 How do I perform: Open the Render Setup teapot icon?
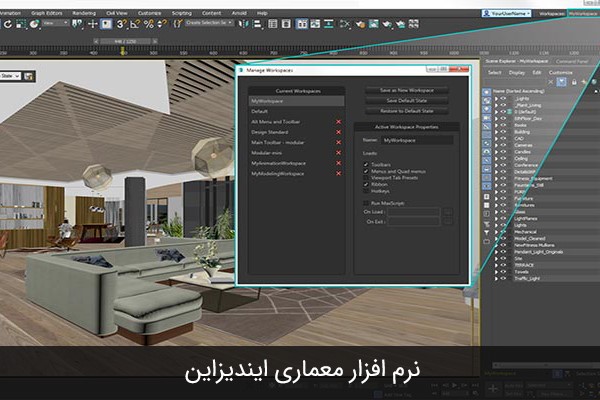(x=360, y=24)
